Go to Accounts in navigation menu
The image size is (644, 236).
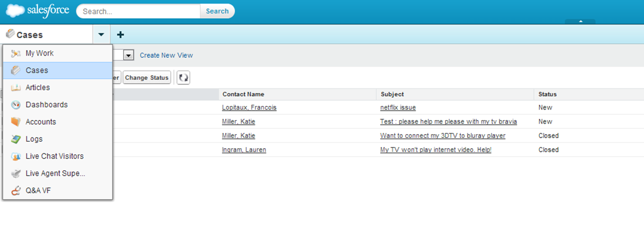[57, 122]
